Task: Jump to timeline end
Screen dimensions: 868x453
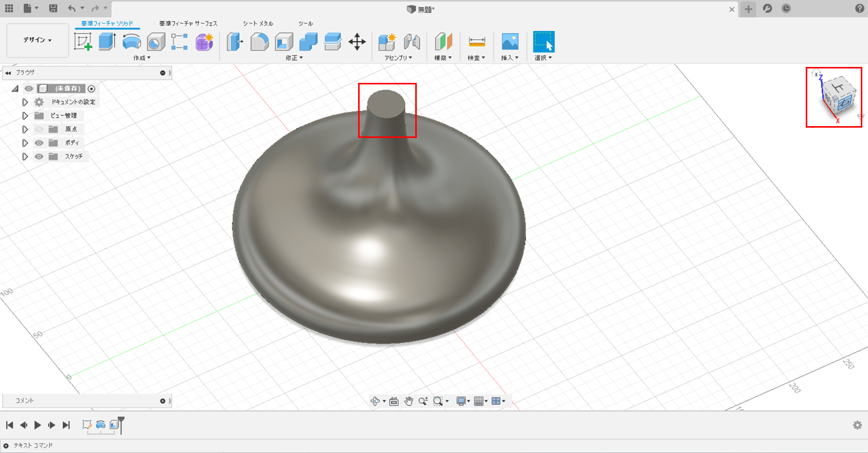Action: coord(66,425)
